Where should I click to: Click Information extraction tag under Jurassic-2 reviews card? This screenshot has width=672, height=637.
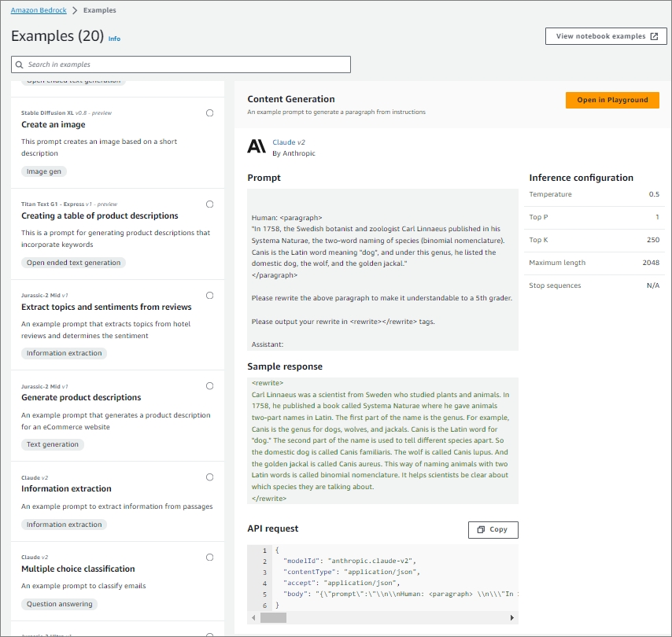[65, 353]
